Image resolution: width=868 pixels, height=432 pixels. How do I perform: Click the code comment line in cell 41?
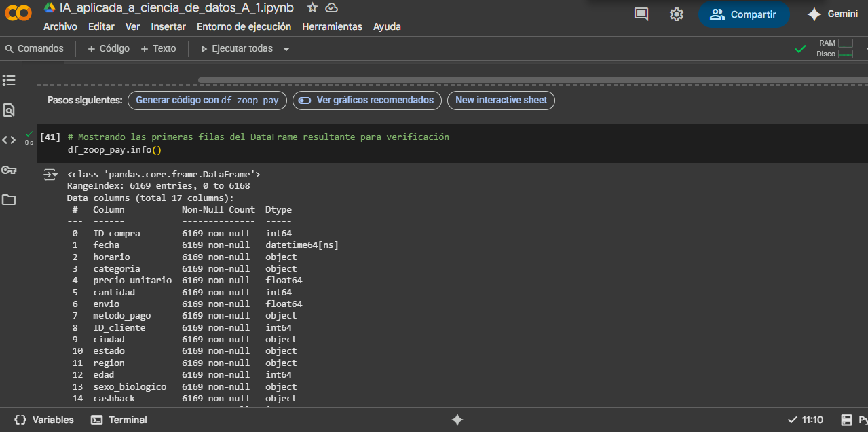coord(259,137)
